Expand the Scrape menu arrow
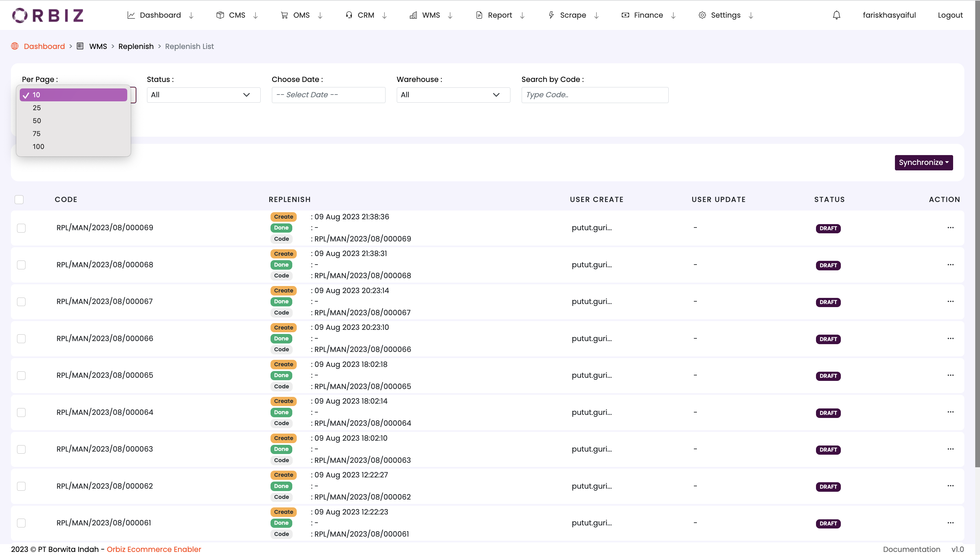Viewport: 980px width, 555px height. (597, 15)
